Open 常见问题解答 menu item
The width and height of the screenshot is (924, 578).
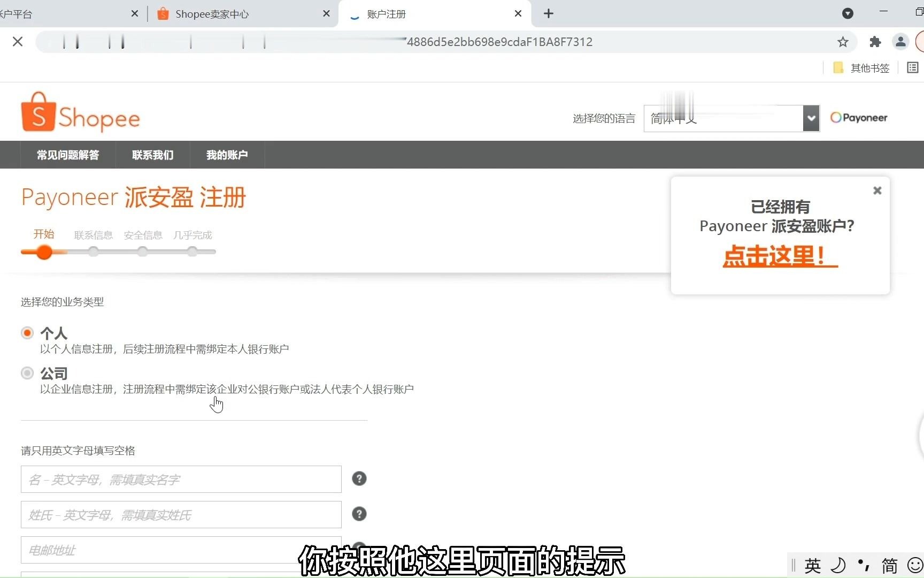pos(68,155)
